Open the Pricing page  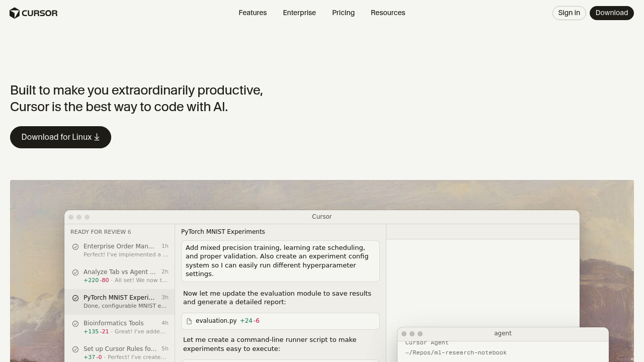(x=343, y=13)
